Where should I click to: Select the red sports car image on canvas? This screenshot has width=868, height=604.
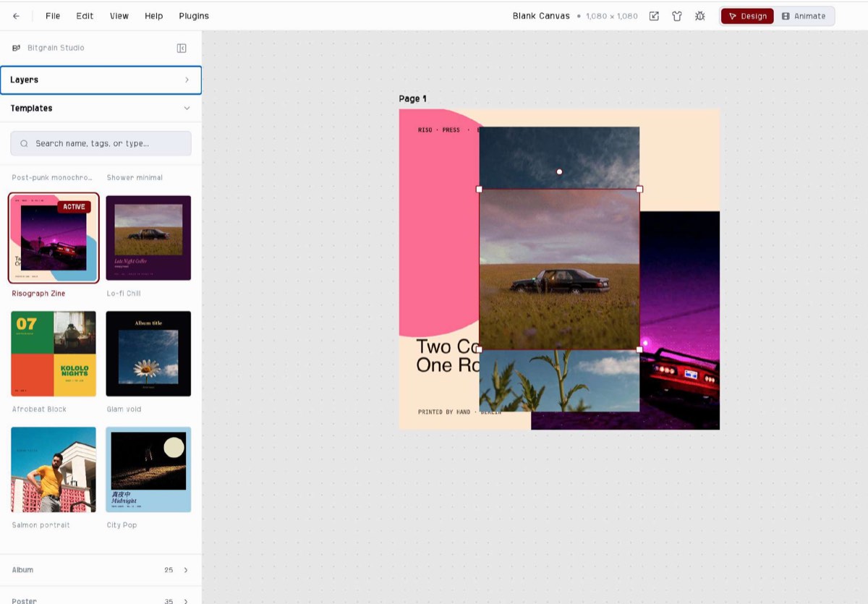pyautogui.click(x=679, y=320)
